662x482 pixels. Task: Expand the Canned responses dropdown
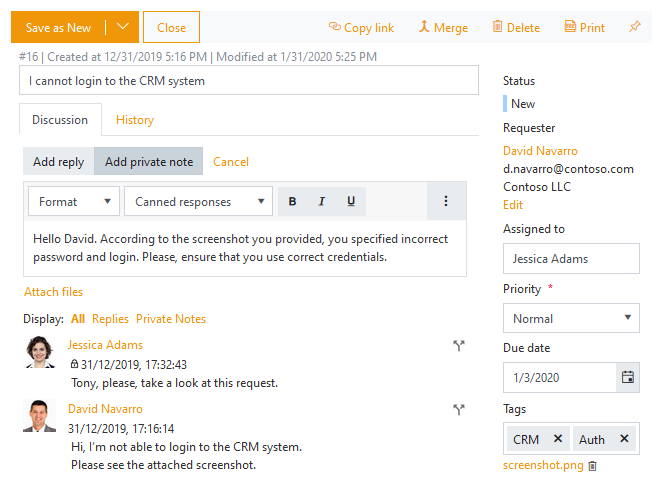click(x=198, y=201)
